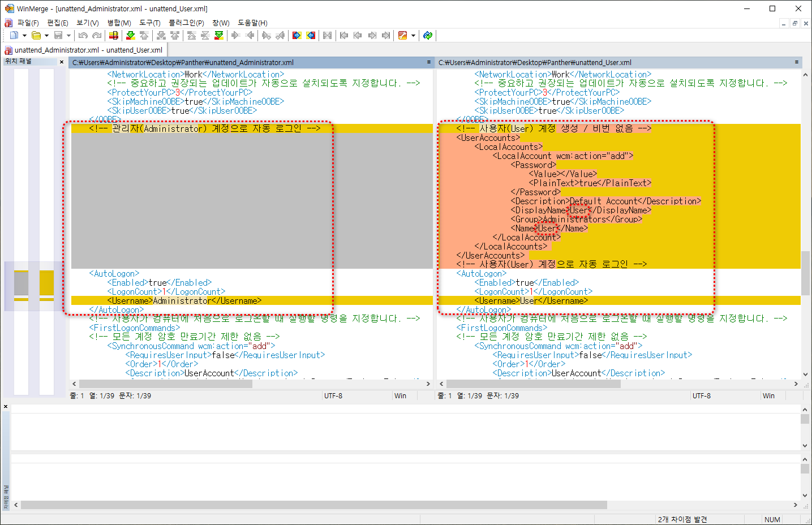
Task: Click the bottom diff pane horizontal scrollbar
Action: tap(314, 505)
